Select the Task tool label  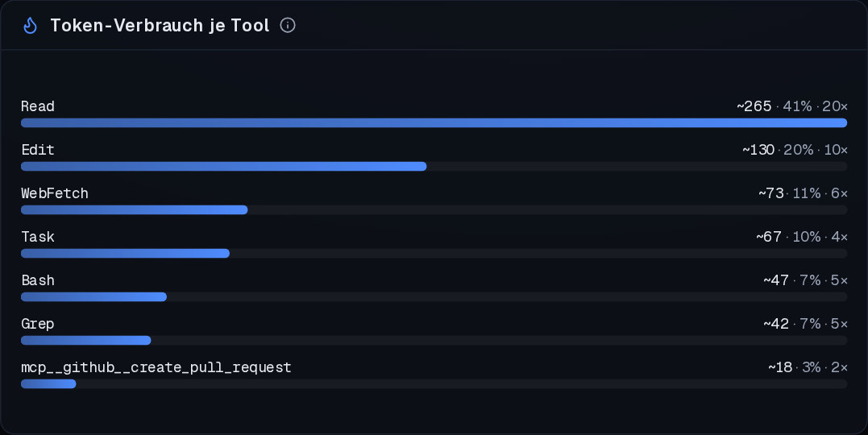point(38,237)
